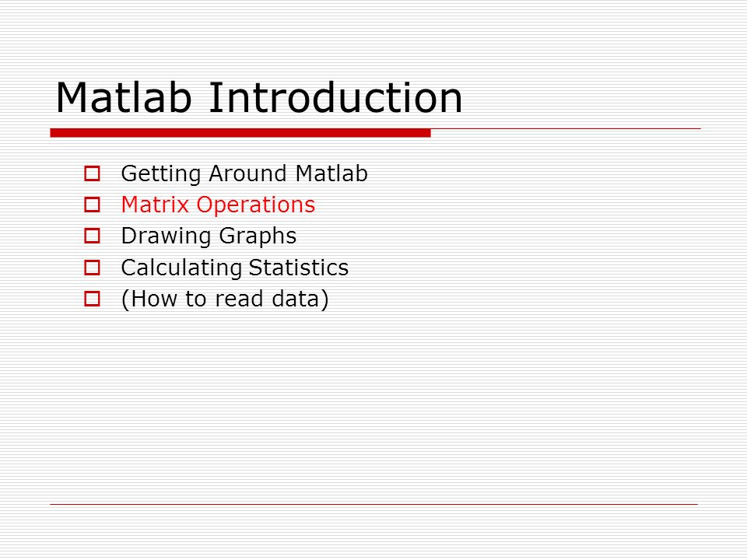747x560 pixels.
Task: Click the square bullet beside How to read data
Action: click(x=92, y=299)
